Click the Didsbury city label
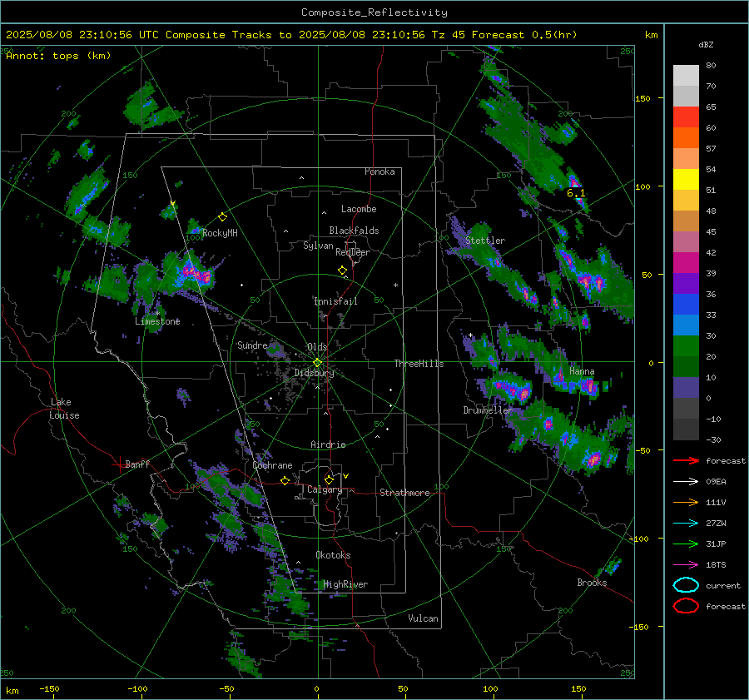Screen dimensions: 749x700 pos(314,373)
